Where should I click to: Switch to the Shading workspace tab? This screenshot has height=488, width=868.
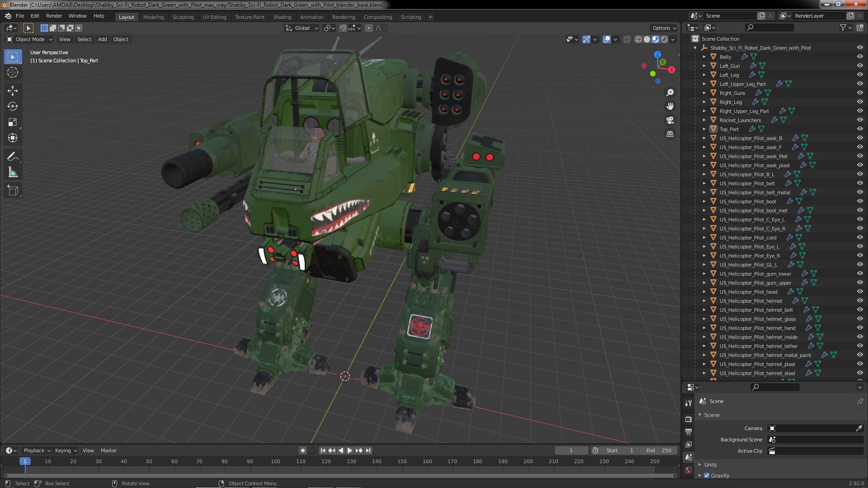click(282, 17)
